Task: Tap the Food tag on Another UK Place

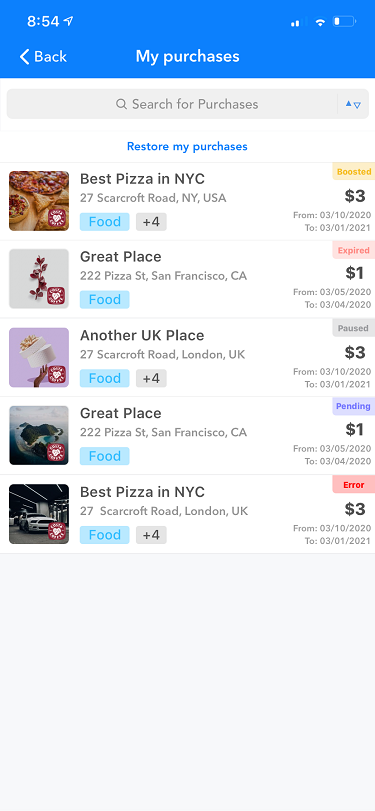Action: click(104, 378)
